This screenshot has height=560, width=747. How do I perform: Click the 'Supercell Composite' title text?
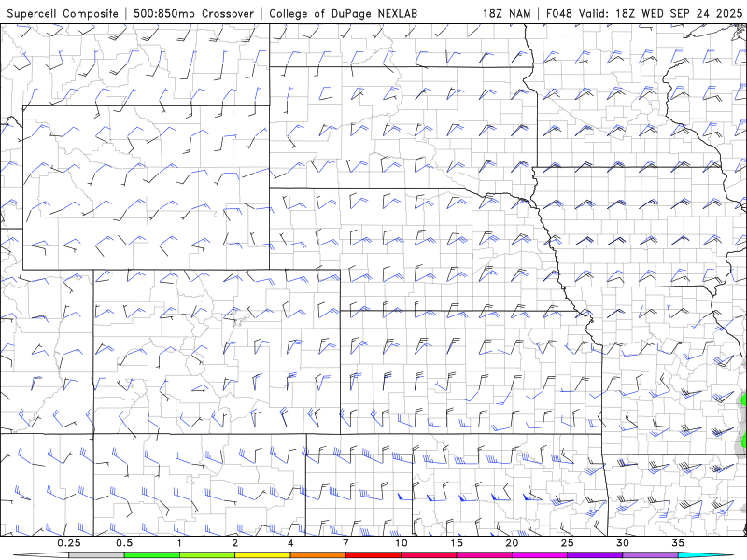click(x=63, y=14)
